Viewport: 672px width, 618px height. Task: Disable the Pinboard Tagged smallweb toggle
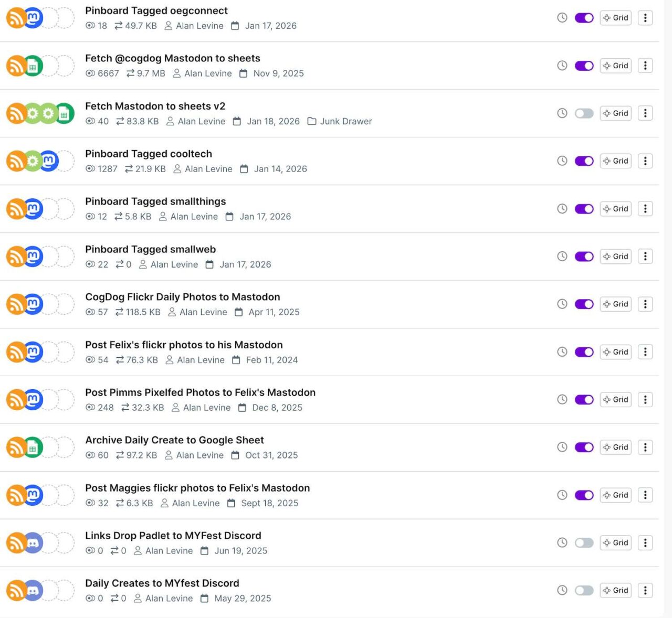pos(584,257)
